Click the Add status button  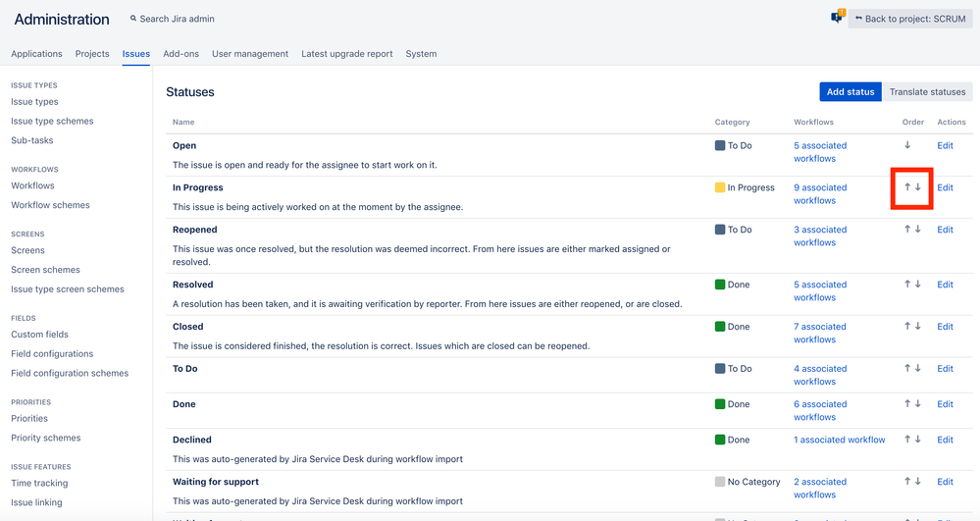pyautogui.click(x=850, y=92)
